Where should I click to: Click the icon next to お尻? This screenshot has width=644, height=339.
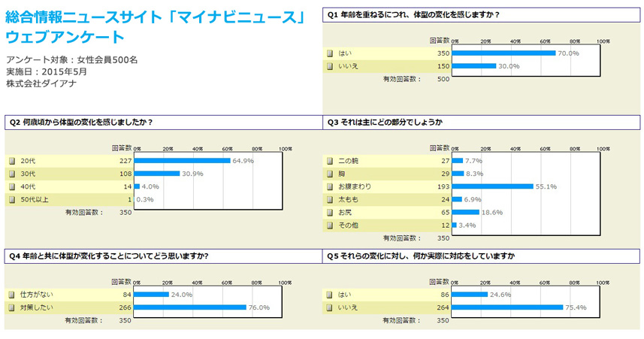click(x=330, y=213)
